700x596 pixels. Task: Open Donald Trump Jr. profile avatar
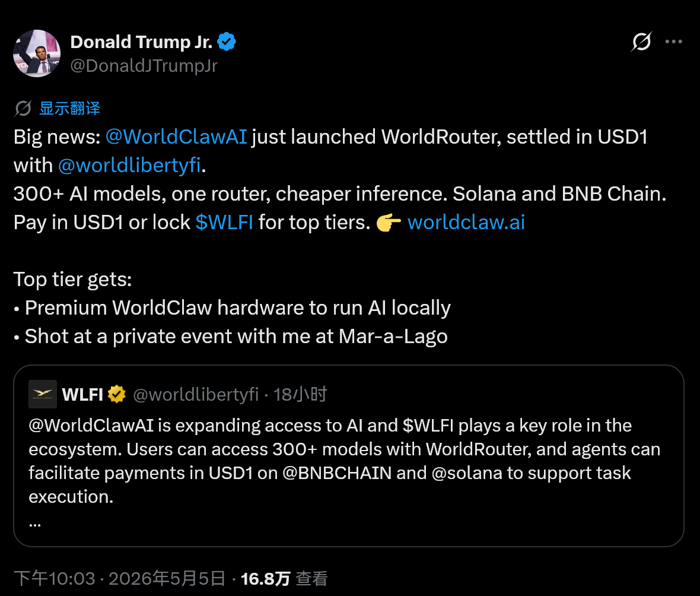tap(37, 53)
